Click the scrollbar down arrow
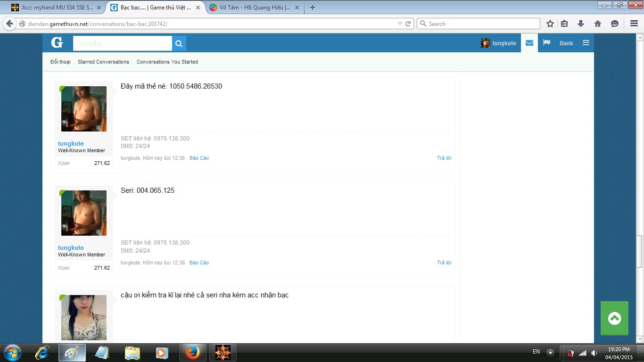 [x=640, y=339]
